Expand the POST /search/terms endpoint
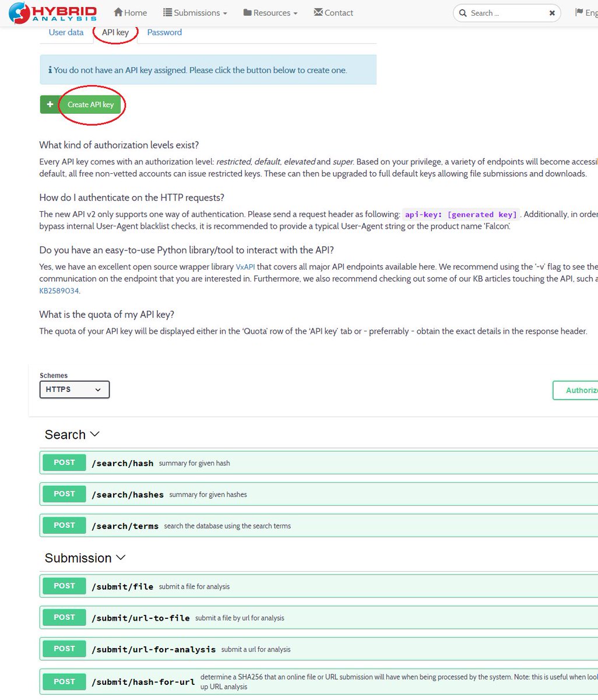 pos(319,526)
